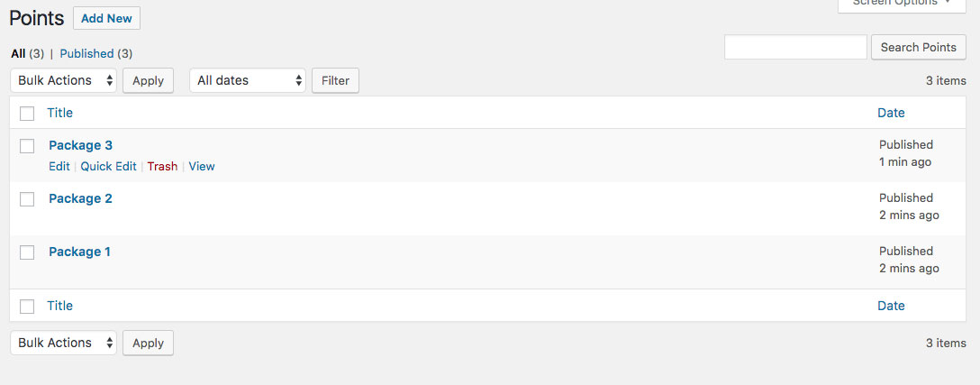Toggle the select-all checkbox in header
The width and height of the screenshot is (980, 385).
[x=27, y=114]
